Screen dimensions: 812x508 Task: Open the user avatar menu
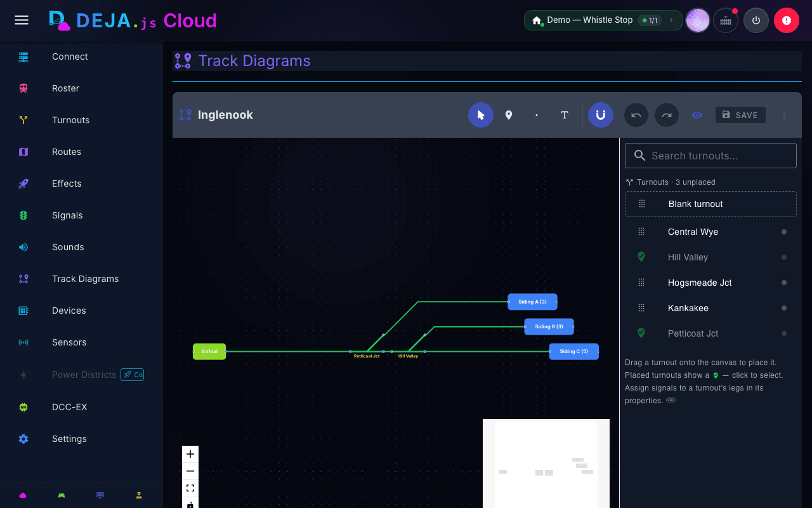click(698, 20)
